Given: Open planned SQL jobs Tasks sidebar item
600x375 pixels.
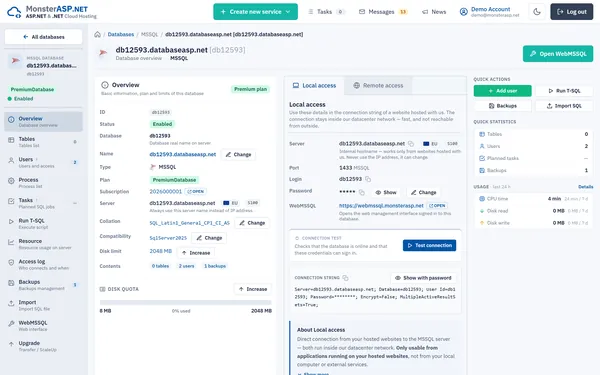Looking at the screenshot, I should tap(43, 203).
